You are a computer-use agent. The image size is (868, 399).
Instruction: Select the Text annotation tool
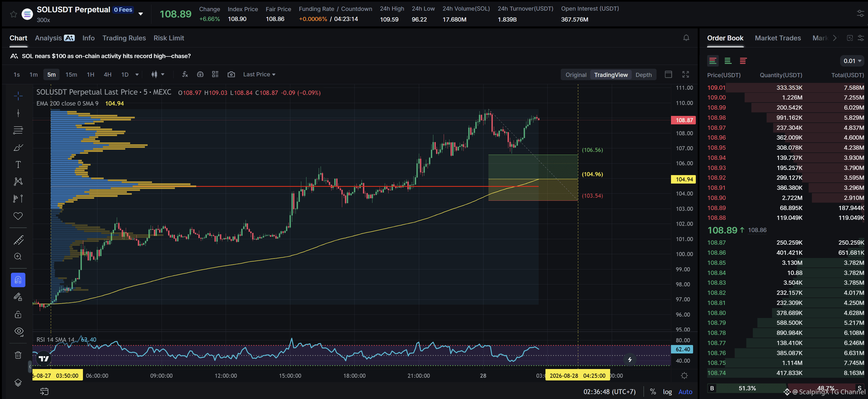(18, 164)
